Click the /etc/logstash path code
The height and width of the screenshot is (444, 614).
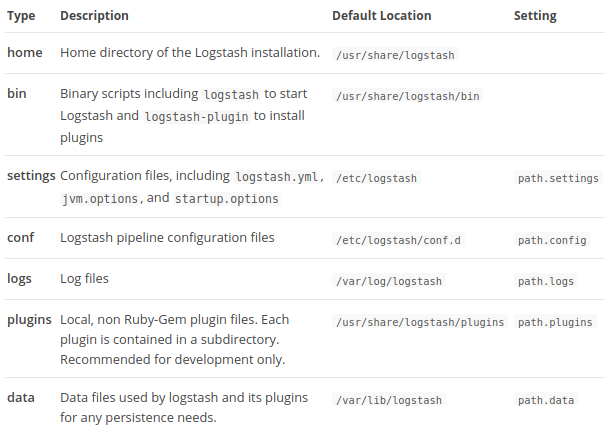(x=377, y=178)
